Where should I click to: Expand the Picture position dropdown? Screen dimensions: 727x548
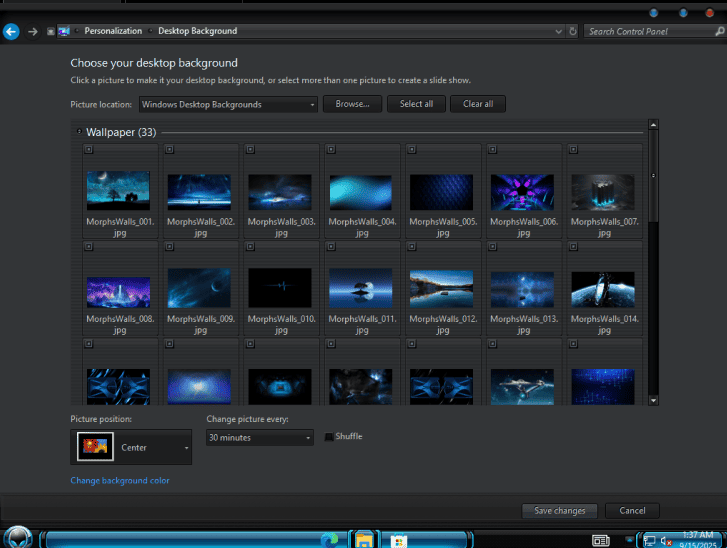click(131, 448)
